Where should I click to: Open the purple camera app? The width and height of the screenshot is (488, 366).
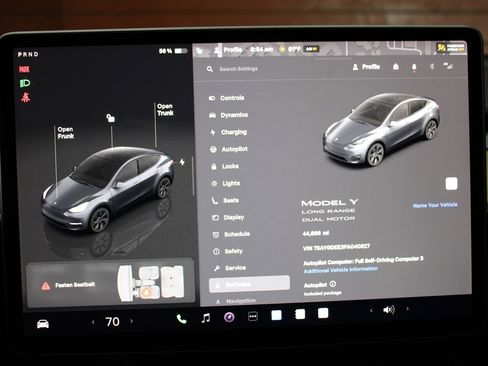click(229, 317)
